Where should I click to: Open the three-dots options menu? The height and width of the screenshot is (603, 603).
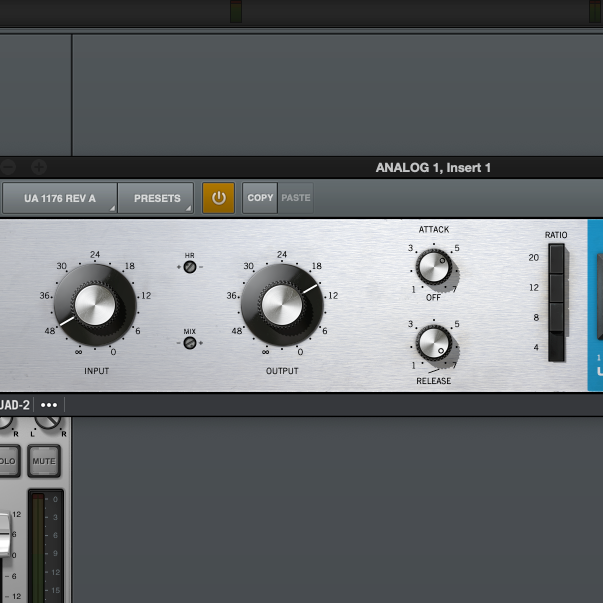point(49,405)
